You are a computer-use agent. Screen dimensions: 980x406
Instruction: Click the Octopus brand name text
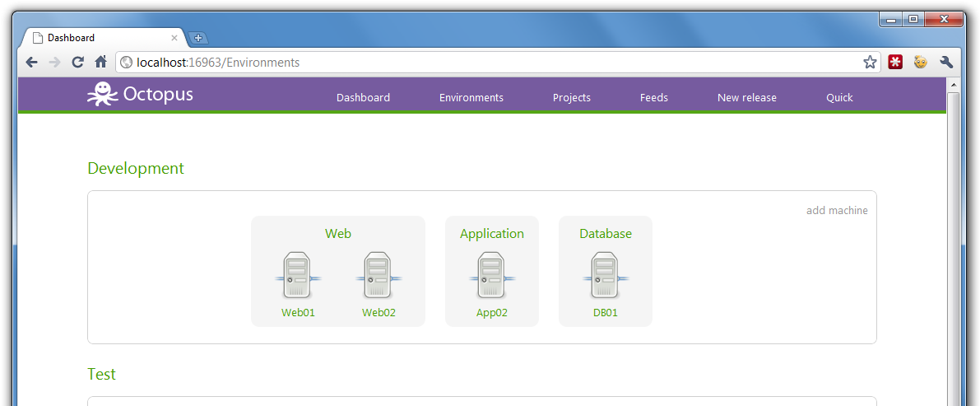(x=158, y=95)
